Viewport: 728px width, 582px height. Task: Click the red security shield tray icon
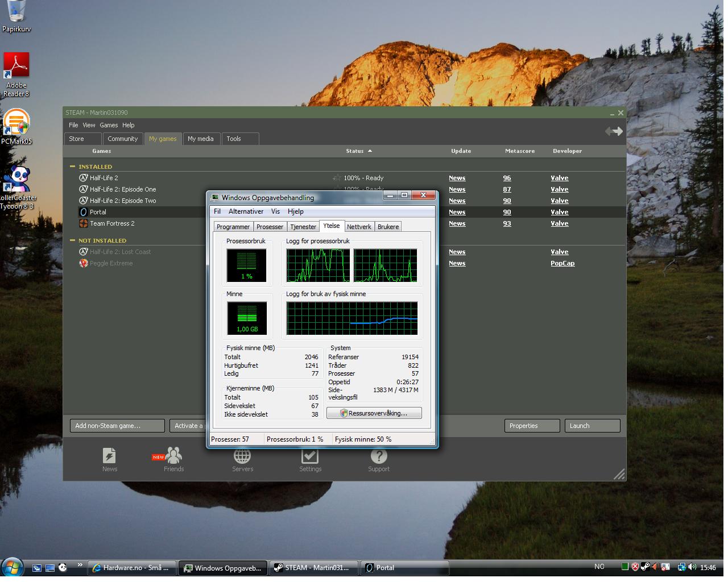pos(635,567)
